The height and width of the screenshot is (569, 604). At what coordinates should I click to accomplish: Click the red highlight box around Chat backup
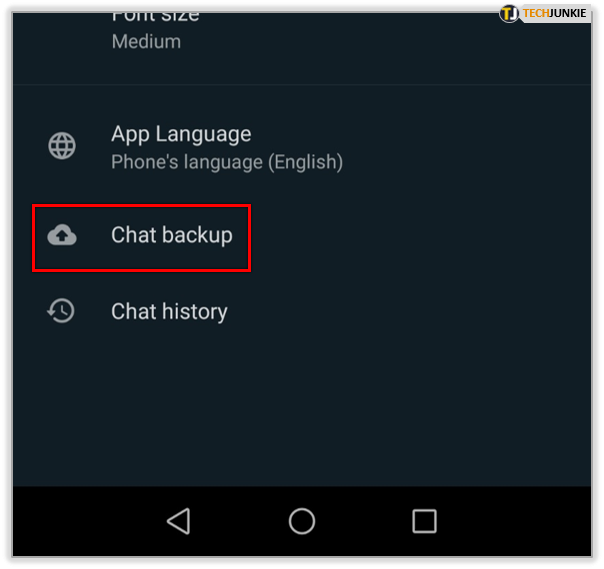[141, 238]
